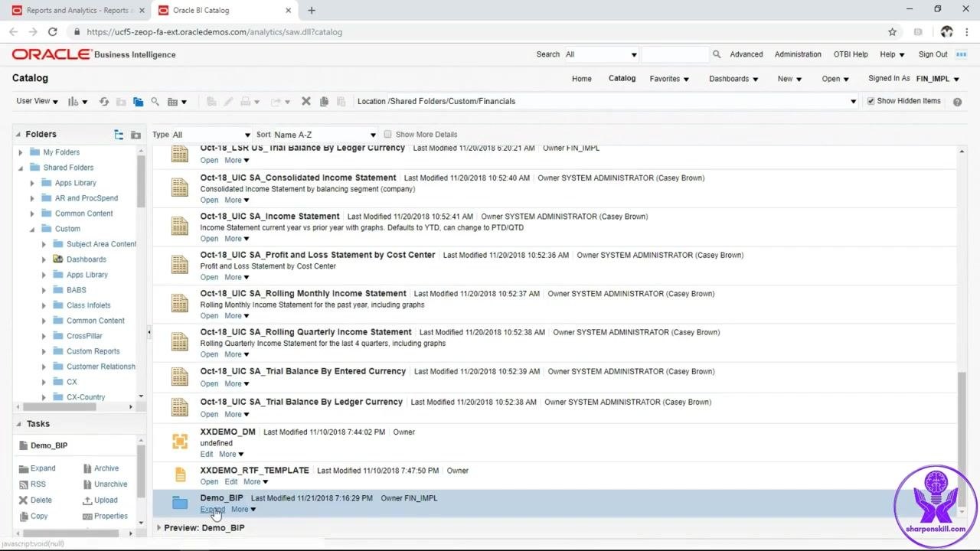
Task: Open the Sort Name A-Z dropdown
Action: [325, 135]
